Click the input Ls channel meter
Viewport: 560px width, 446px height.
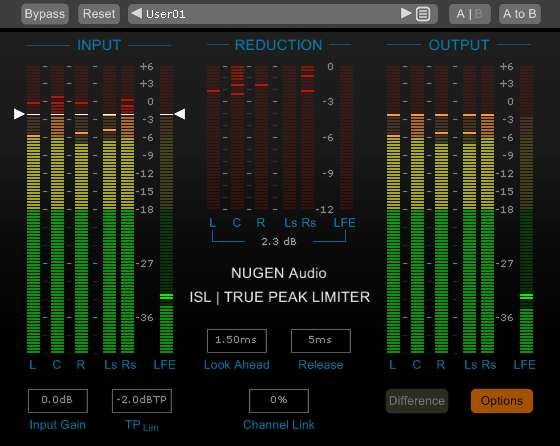tap(110, 210)
